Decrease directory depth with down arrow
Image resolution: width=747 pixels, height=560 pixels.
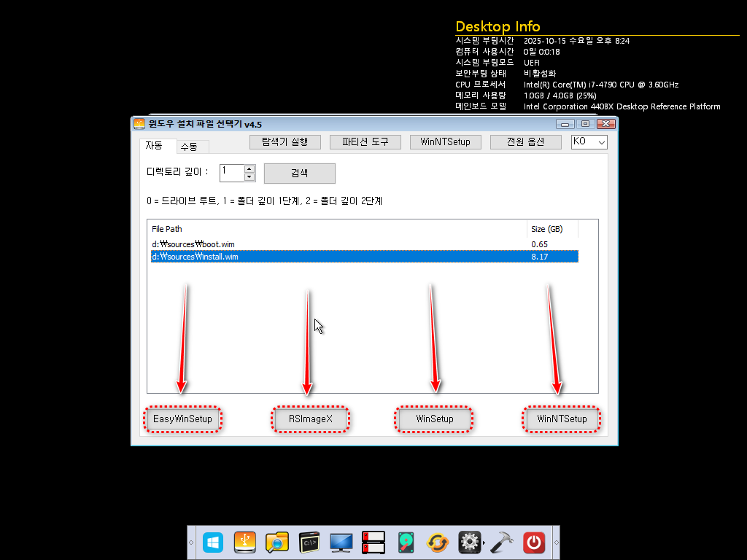(249, 177)
